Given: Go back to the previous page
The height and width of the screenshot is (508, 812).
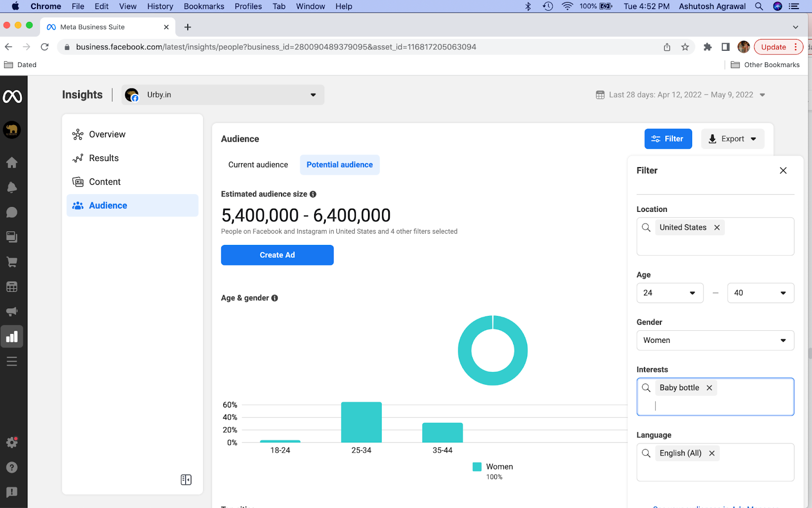Looking at the screenshot, I should pos(9,47).
